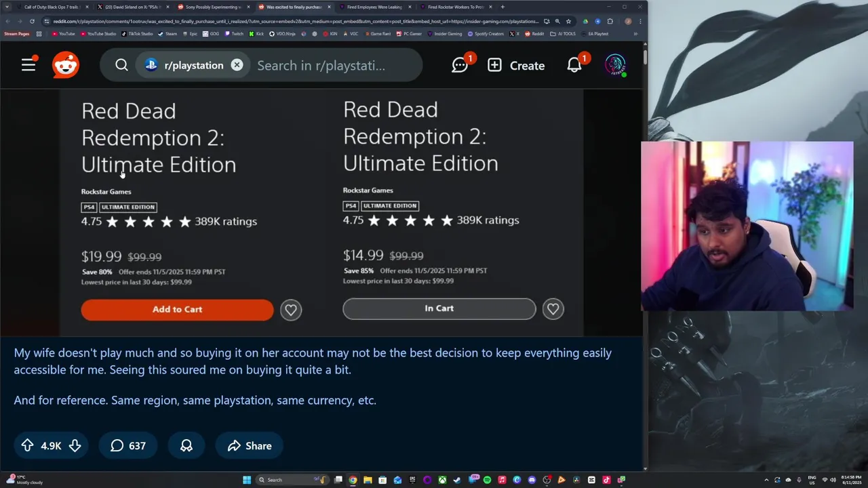Open Windows Start menu
Image resolution: width=868 pixels, height=488 pixels.
247,480
